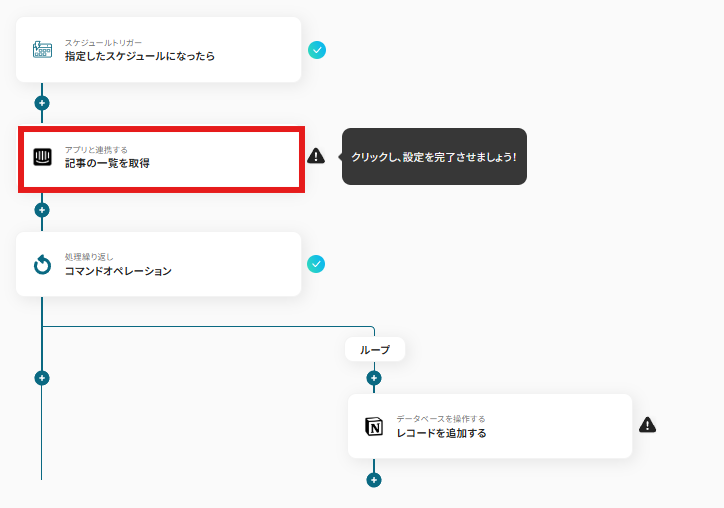Image resolution: width=724 pixels, height=508 pixels.
Task: Click the ループ branch label
Action: [x=375, y=350]
